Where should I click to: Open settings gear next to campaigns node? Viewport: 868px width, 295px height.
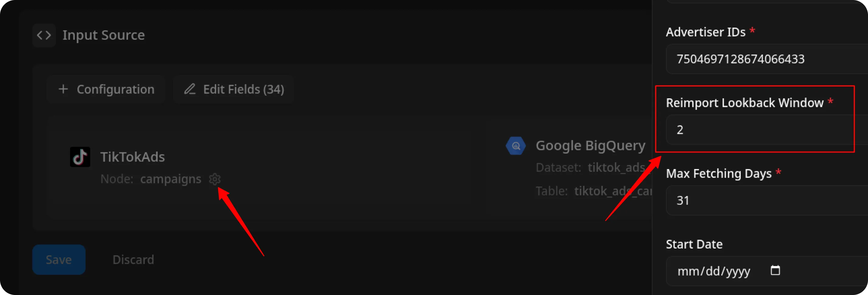(x=215, y=179)
